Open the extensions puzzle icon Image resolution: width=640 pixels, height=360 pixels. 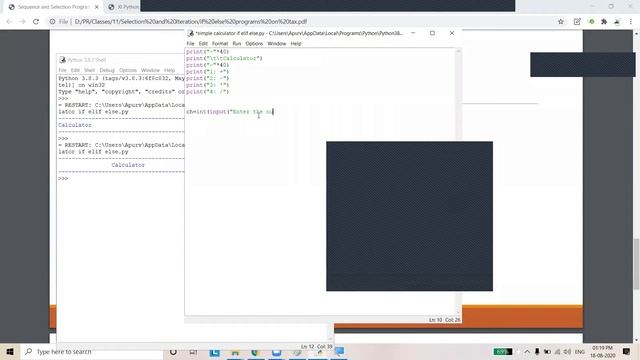[x=604, y=22]
